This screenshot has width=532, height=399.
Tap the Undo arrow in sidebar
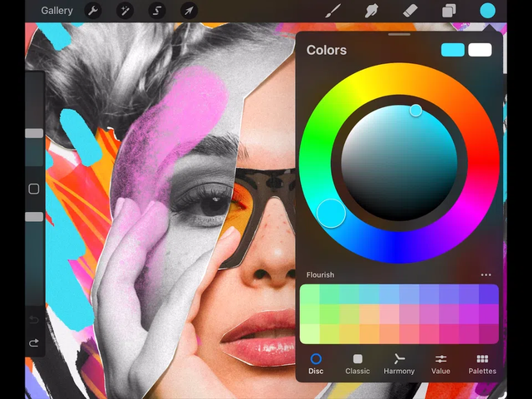pos(34,319)
